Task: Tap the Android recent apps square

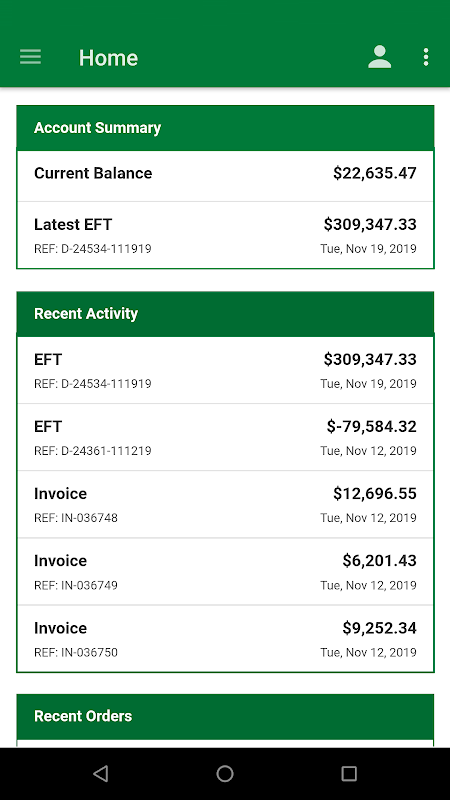Action: [x=349, y=773]
